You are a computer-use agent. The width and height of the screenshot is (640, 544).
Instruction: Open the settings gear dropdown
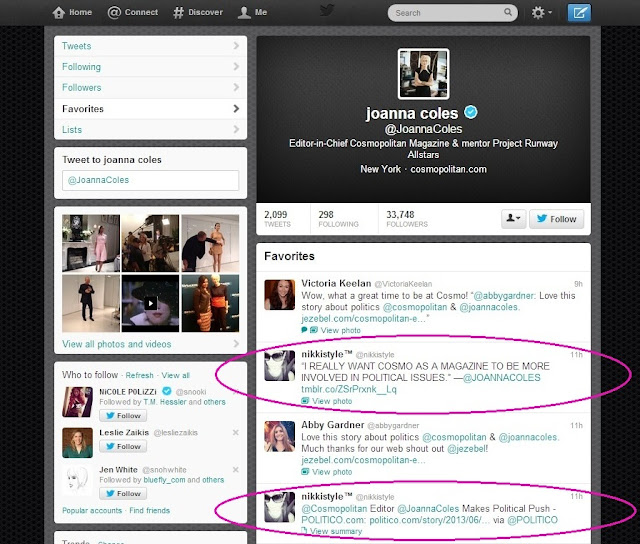pos(541,13)
